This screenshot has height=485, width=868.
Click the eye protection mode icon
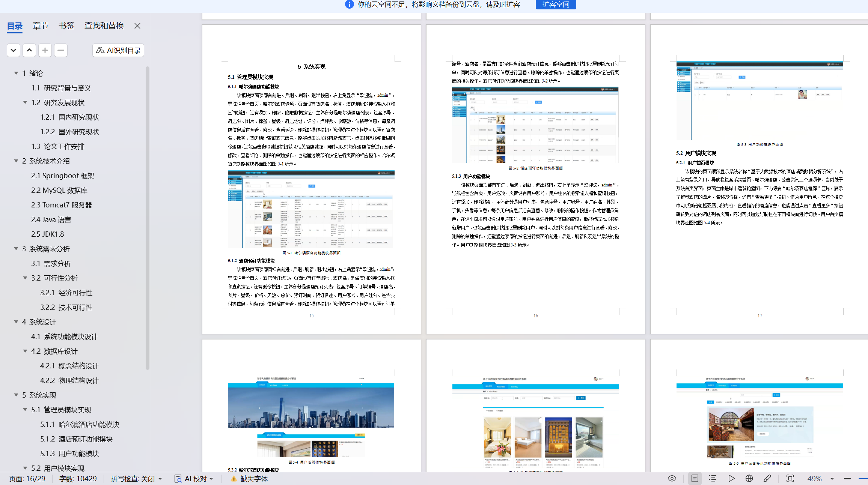pos(672,479)
